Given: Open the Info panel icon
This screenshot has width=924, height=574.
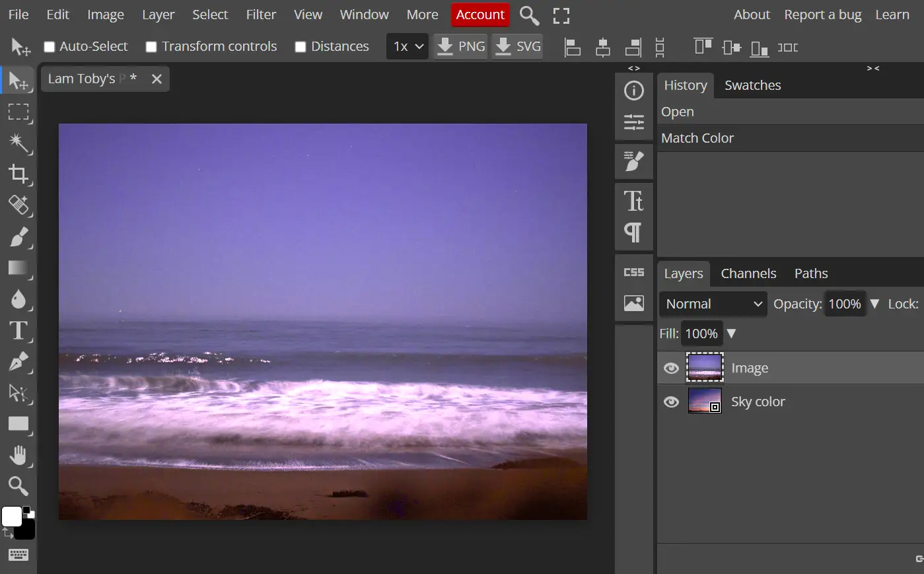Looking at the screenshot, I should (x=634, y=90).
